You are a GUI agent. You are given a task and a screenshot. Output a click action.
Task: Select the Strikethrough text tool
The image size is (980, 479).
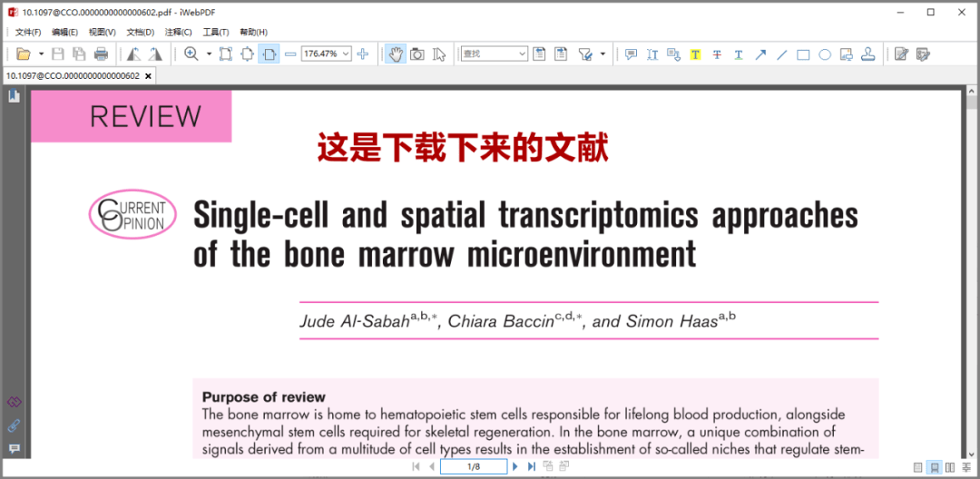(x=717, y=54)
